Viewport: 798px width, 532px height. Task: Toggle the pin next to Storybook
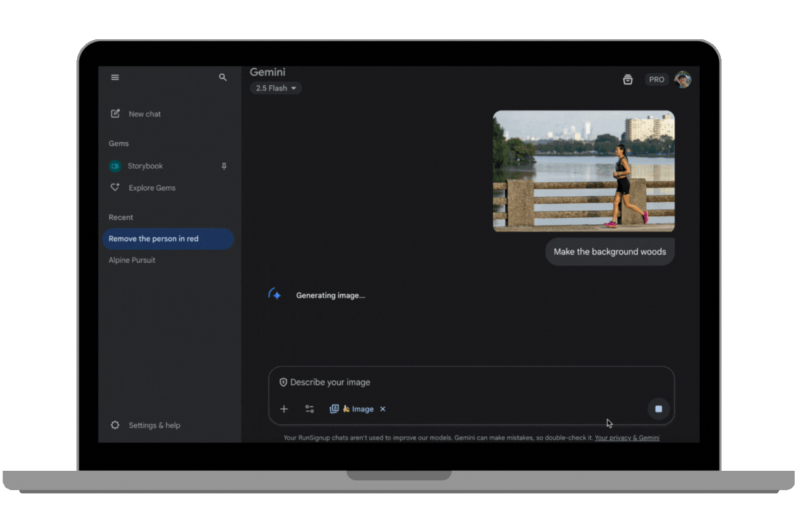(x=224, y=166)
